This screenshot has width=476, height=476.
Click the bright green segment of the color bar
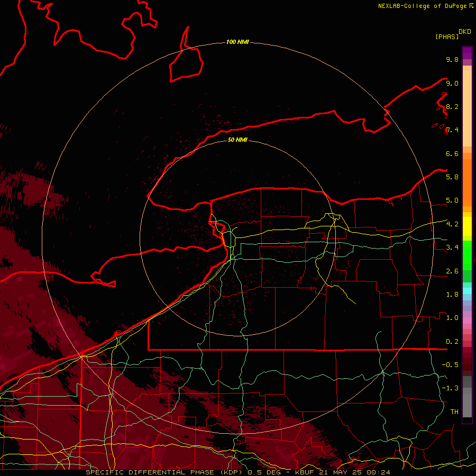467,255
